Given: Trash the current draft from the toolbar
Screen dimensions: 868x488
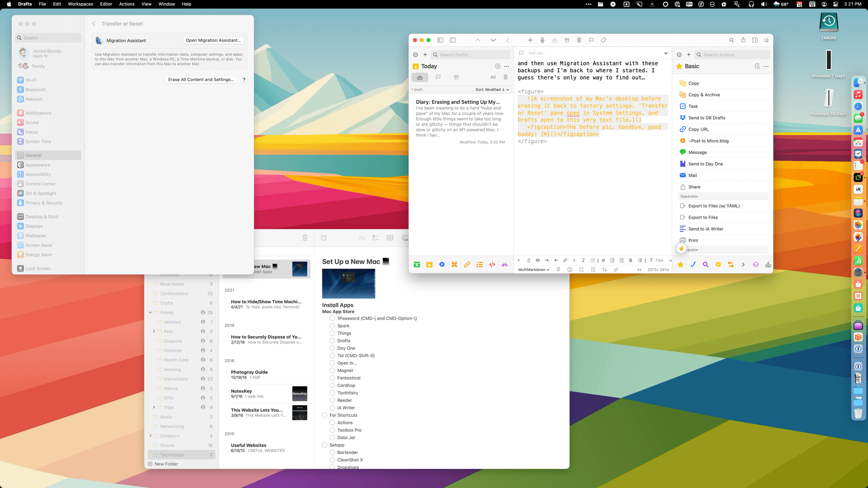Looking at the screenshot, I should (x=579, y=40).
